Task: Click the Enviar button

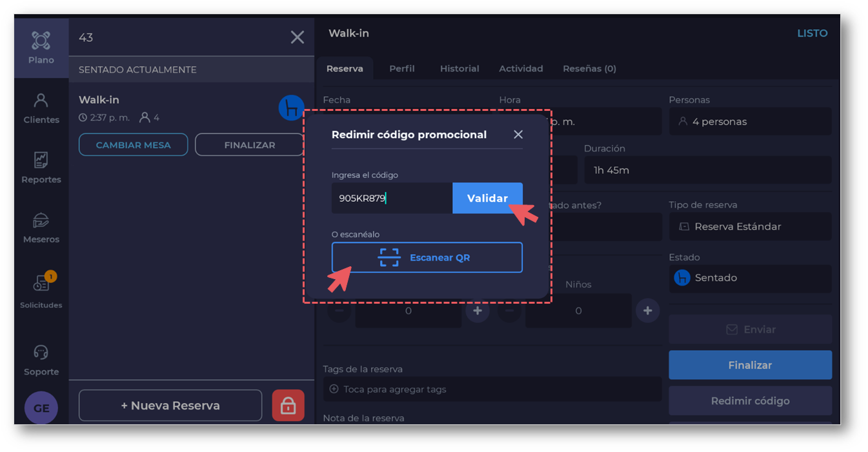Action: (x=750, y=329)
